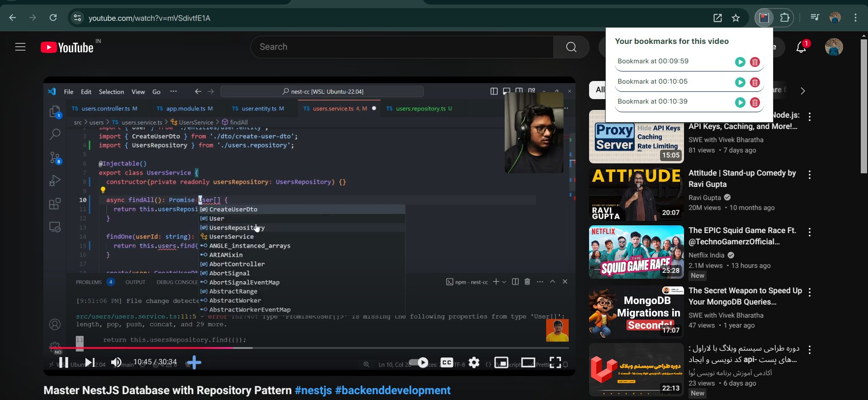Image resolution: width=868 pixels, height=400 pixels.
Task: Mute the video using speaker icon
Action: pyautogui.click(x=116, y=362)
